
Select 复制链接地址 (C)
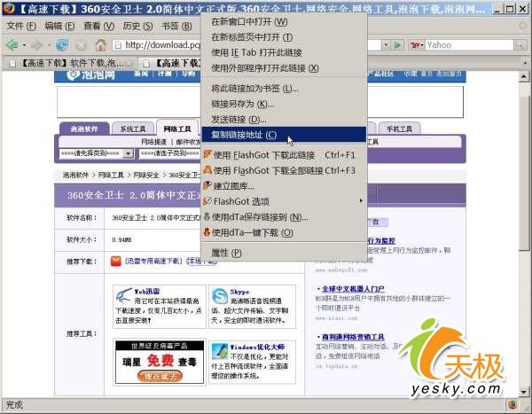[284, 135]
